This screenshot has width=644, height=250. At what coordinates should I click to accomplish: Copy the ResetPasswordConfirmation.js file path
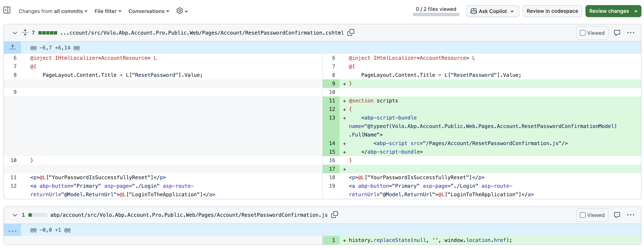[x=335, y=215]
